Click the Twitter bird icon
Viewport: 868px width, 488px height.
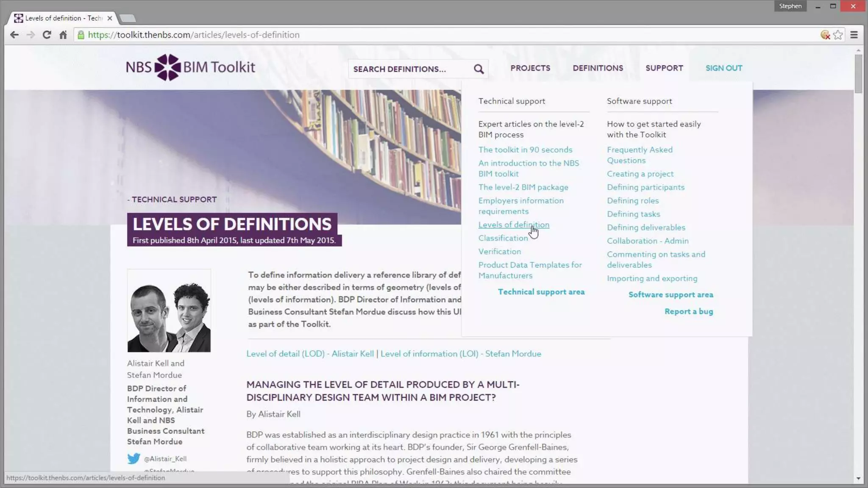(x=134, y=458)
